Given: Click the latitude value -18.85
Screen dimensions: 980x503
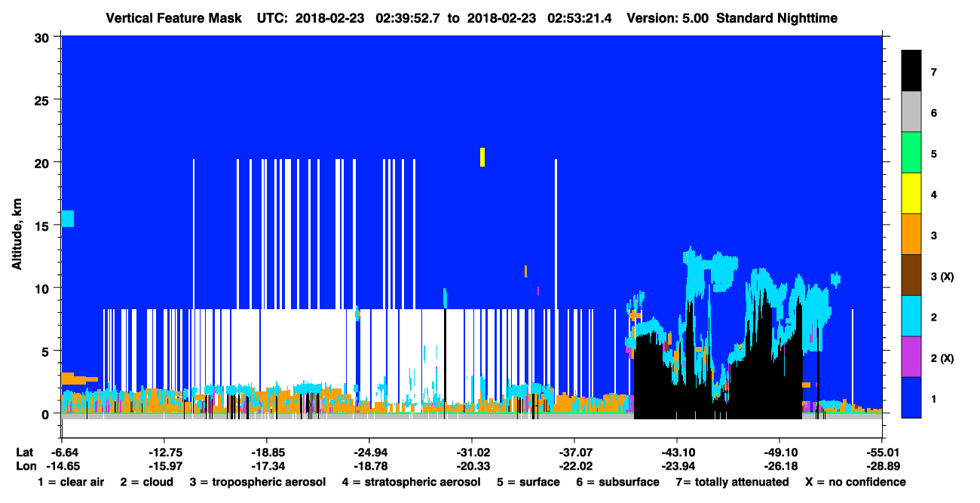Looking at the screenshot, I should (x=267, y=452).
